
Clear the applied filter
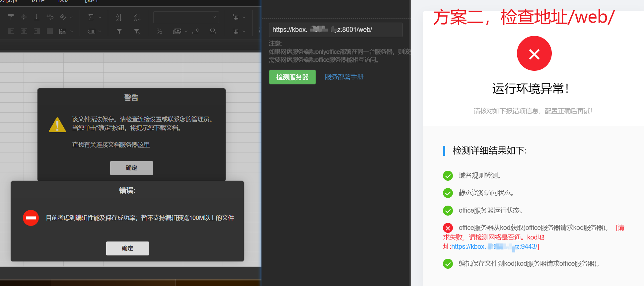[x=137, y=31]
